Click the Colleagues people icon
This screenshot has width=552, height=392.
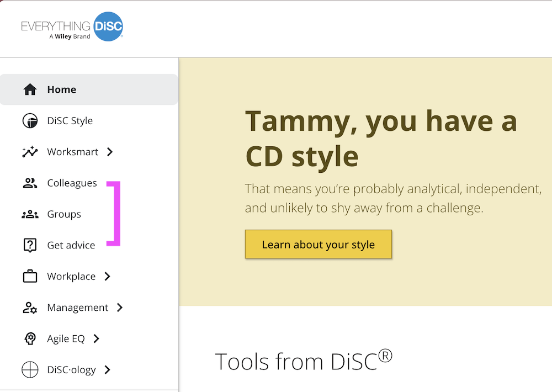tap(30, 183)
